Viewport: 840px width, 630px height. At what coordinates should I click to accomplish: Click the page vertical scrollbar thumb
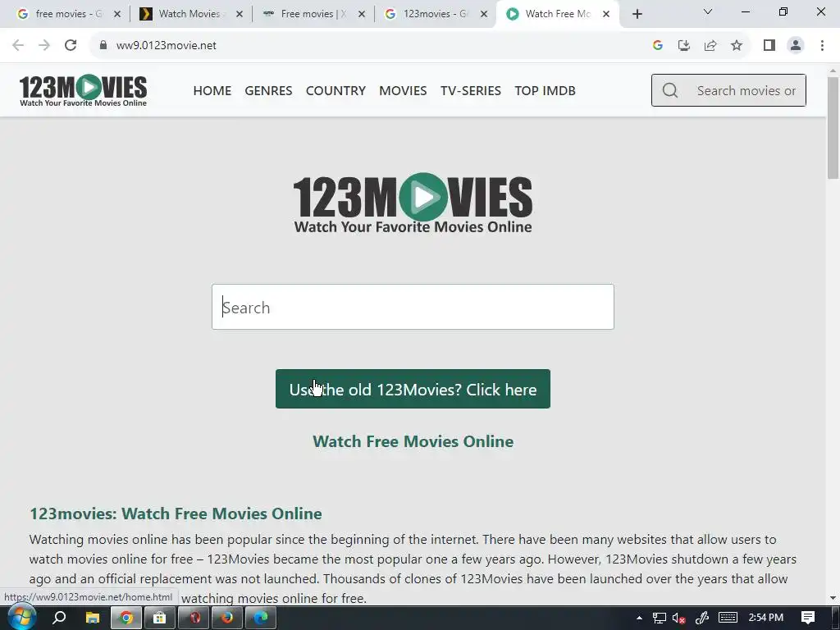(833, 127)
